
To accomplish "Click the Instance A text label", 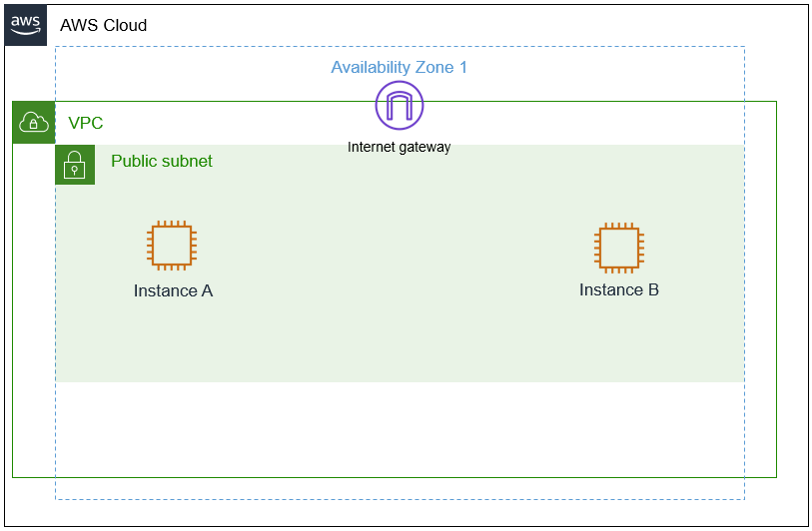I will 173,291.
